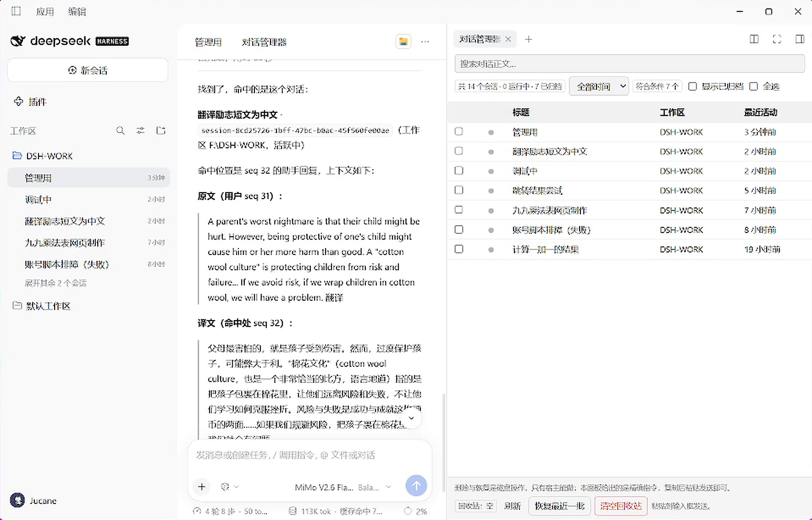Check the 跳转结果尝试 row checkbox
812x520 pixels.
tap(458, 190)
